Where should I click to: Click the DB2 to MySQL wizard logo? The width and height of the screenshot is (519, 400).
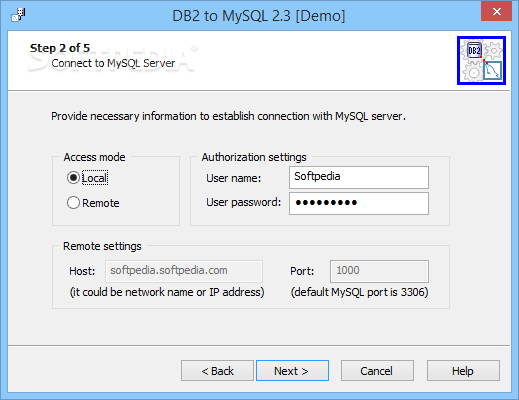pos(481,60)
